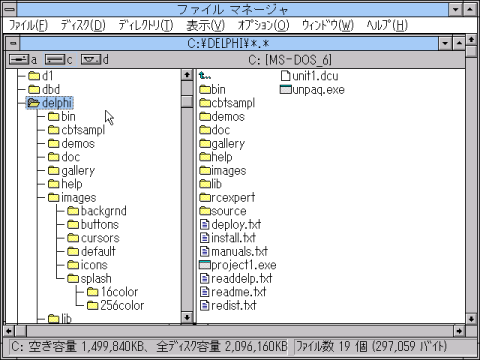Select bin folder in directory tree
The image size is (480, 360).
62,117
